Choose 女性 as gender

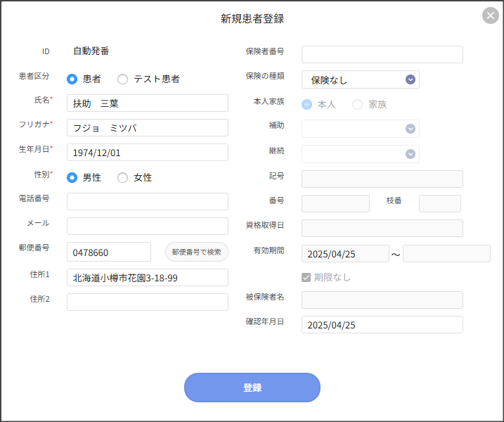pos(123,178)
